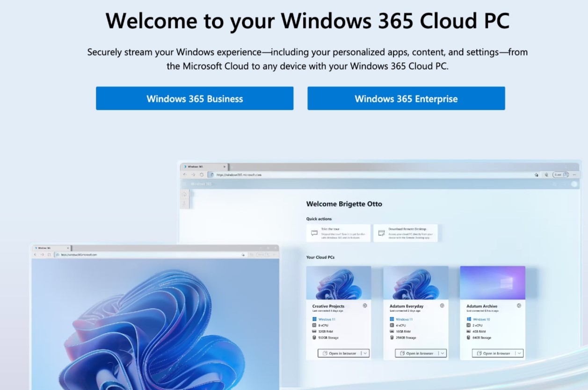Click '32GB RAM' on Creative Projects card
Screen dimensions: 588x390
tap(326, 331)
